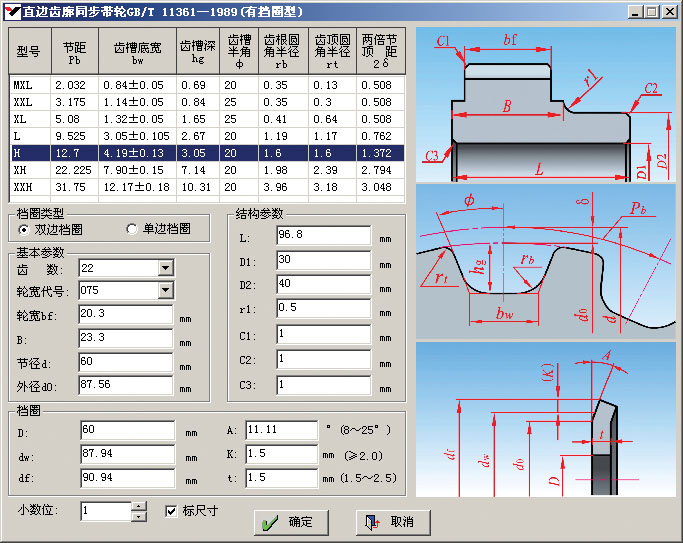683x543 pixels.
Task: Open the 齿数 dropdown list
Action: (x=165, y=268)
